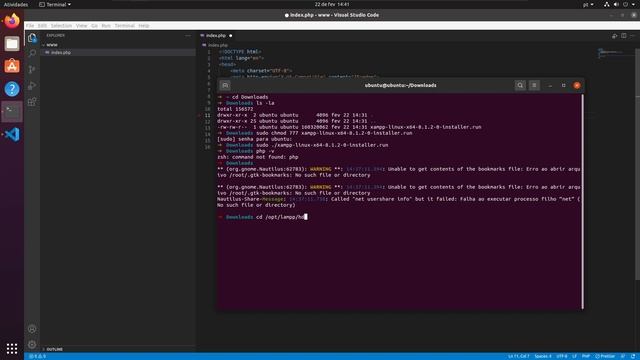The width and height of the screenshot is (640, 360).
Task: Open the editor more actions ellipsis
Action: pyautogui.click(x=633, y=36)
